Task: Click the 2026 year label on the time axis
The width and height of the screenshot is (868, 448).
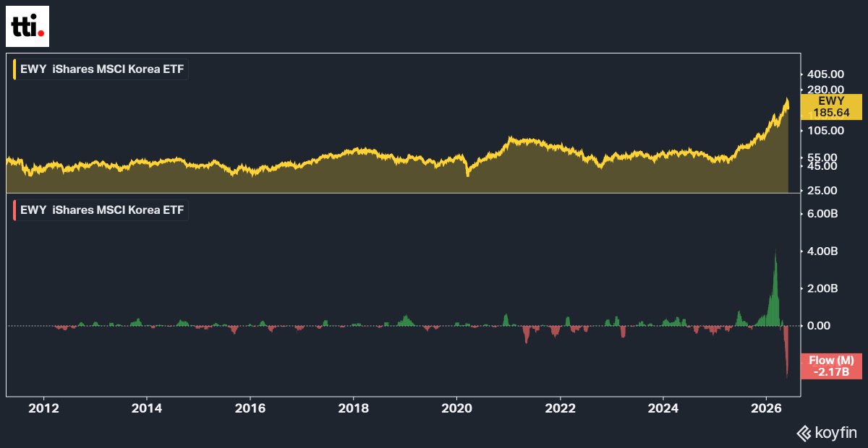Action: click(x=767, y=408)
